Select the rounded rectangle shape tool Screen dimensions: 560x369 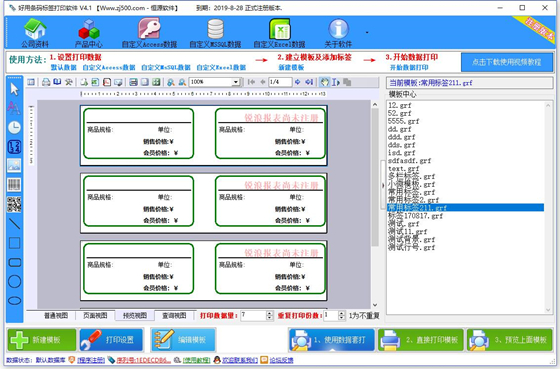point(14,263)
